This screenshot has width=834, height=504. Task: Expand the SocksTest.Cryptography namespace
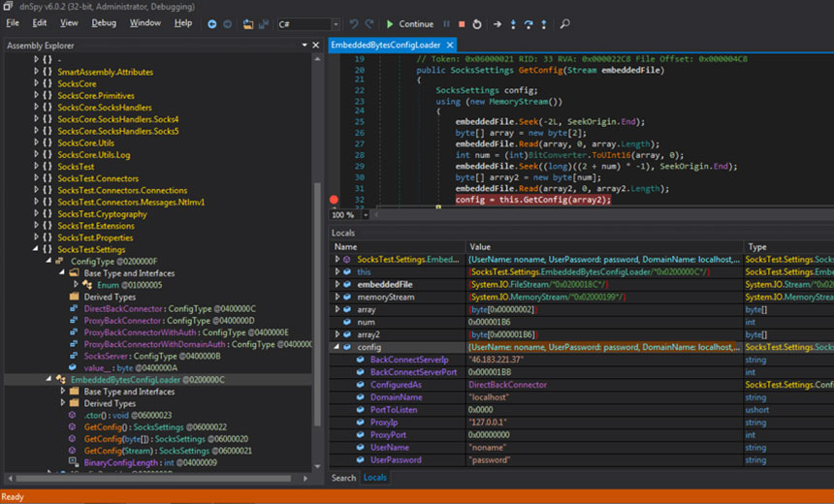[x=36, y=214]
